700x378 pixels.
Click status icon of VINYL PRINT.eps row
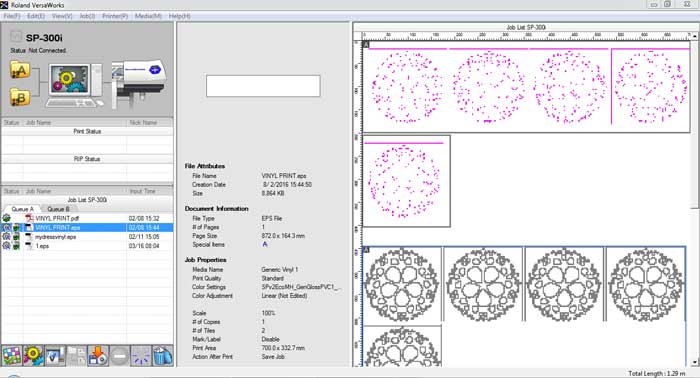(7, 228)
